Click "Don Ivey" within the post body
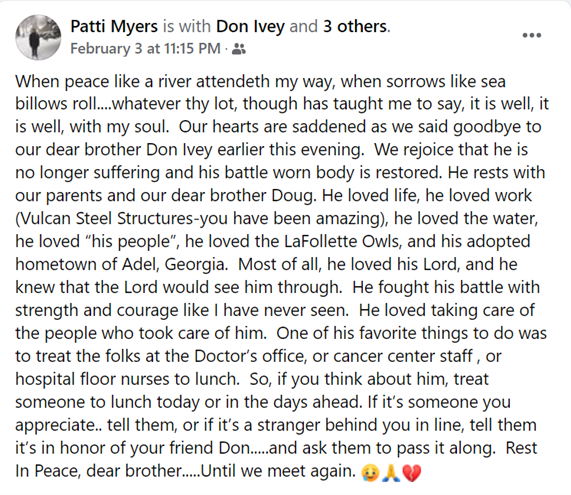 pyautogui.click(x=179, y=150)
